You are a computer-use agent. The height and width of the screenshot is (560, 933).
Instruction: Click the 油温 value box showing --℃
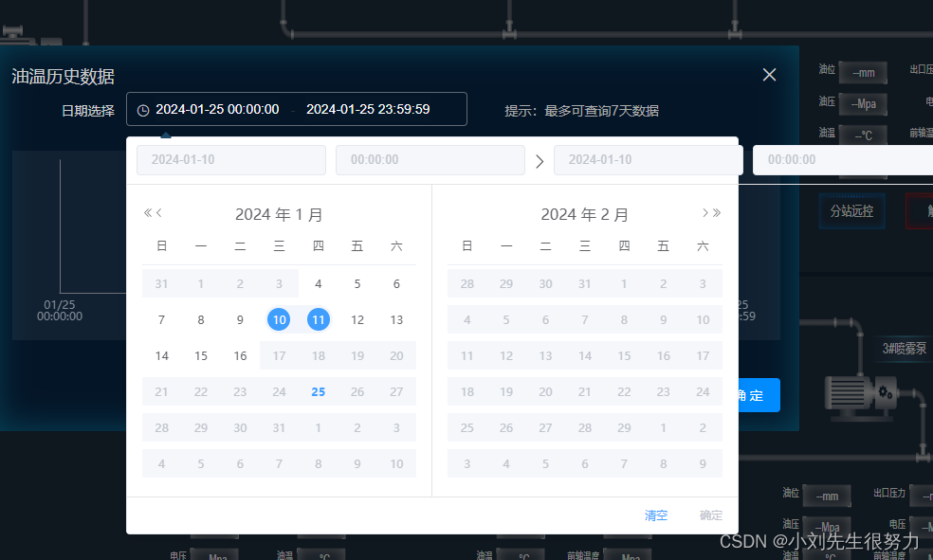pos(863,135)
